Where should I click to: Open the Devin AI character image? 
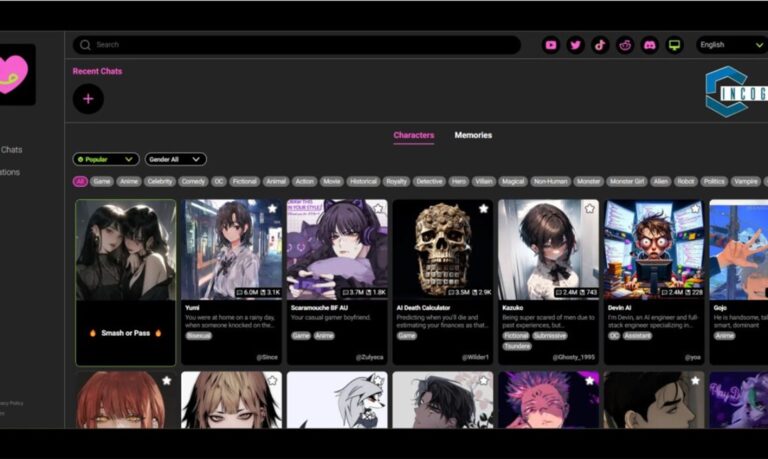654,249
